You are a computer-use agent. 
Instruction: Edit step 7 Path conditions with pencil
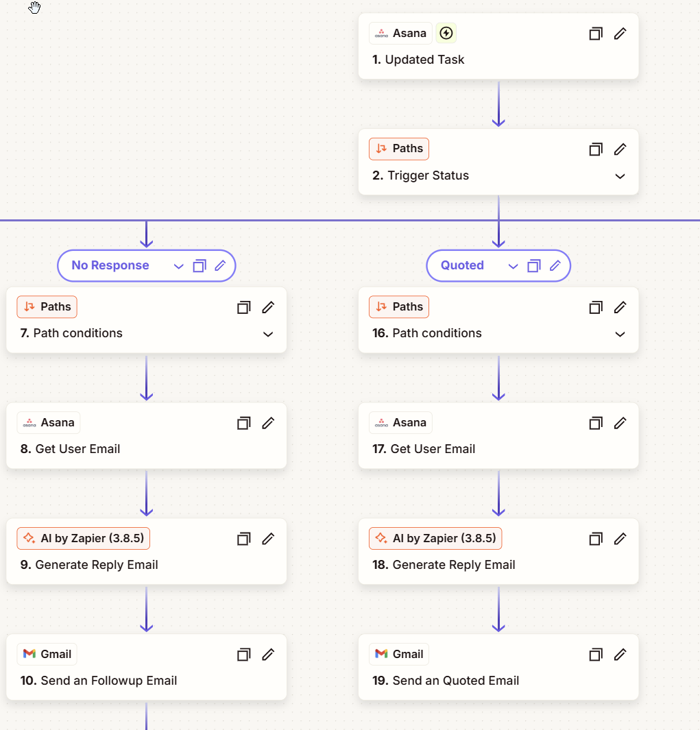(x=268, y=307)
